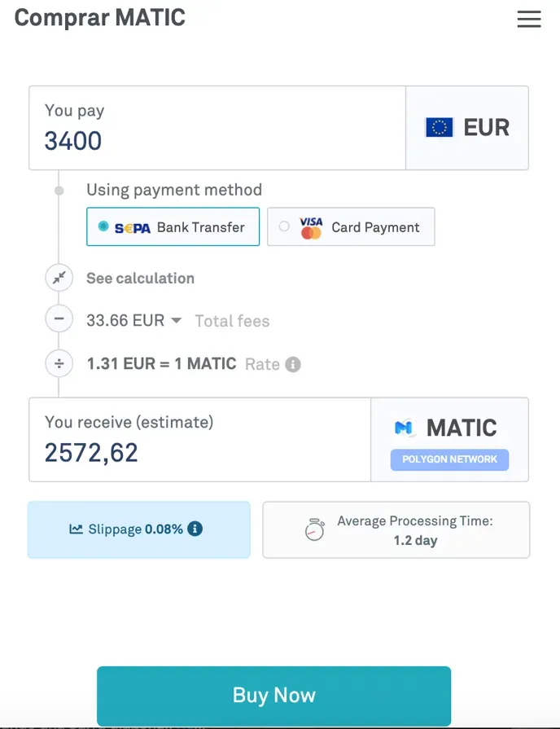Click the collapse calculation arrows icon
Image resolution: width=560 pixels, height=729 pixels.
[x=59, y=278]
